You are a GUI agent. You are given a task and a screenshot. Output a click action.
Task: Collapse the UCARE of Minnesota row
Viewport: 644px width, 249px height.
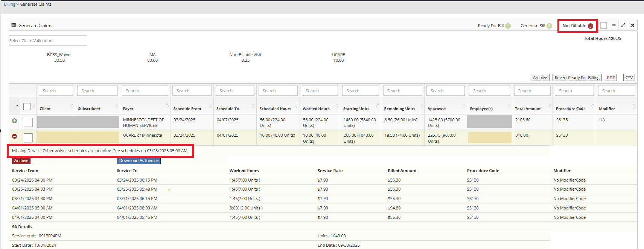coord(14,136)
